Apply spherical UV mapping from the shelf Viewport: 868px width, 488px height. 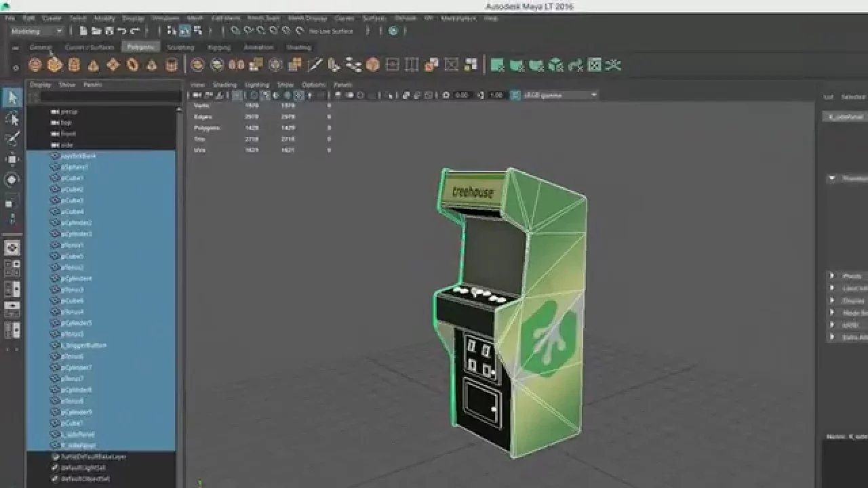point(536,65)
